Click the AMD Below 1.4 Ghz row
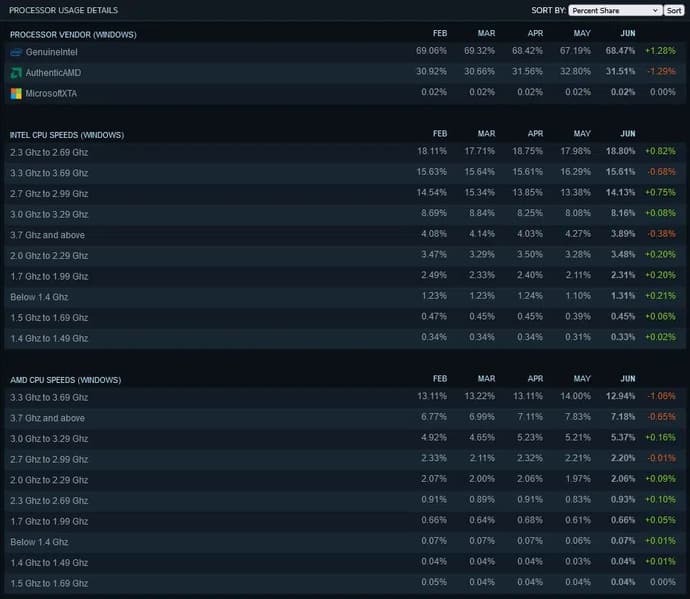This screenshot has width=690, height=599. click(37, 542)
